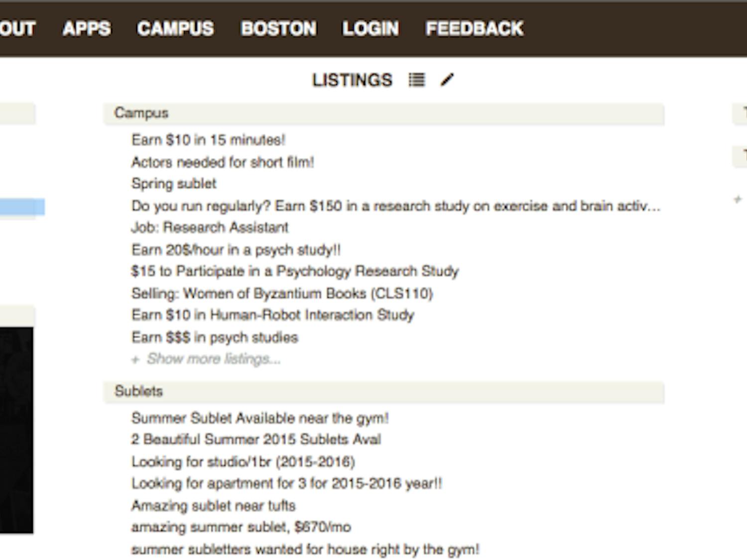Open the BOSTON navigation tab
Screen dimensions: 747x560
click(278, 28)
